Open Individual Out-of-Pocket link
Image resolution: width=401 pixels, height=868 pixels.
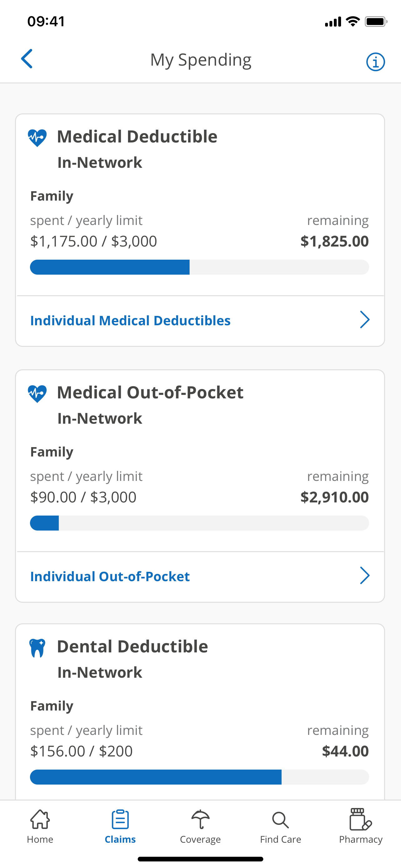tap(110, 576)
